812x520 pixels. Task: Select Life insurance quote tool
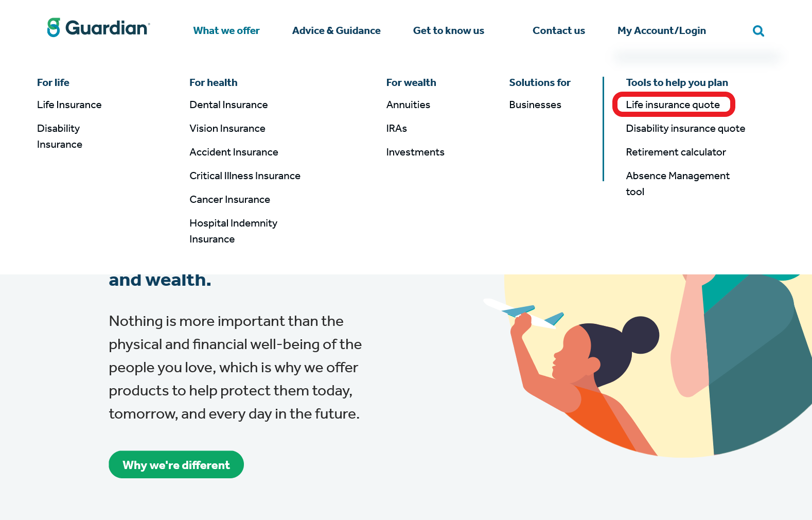pyautogui.click(x=673, y=105)
